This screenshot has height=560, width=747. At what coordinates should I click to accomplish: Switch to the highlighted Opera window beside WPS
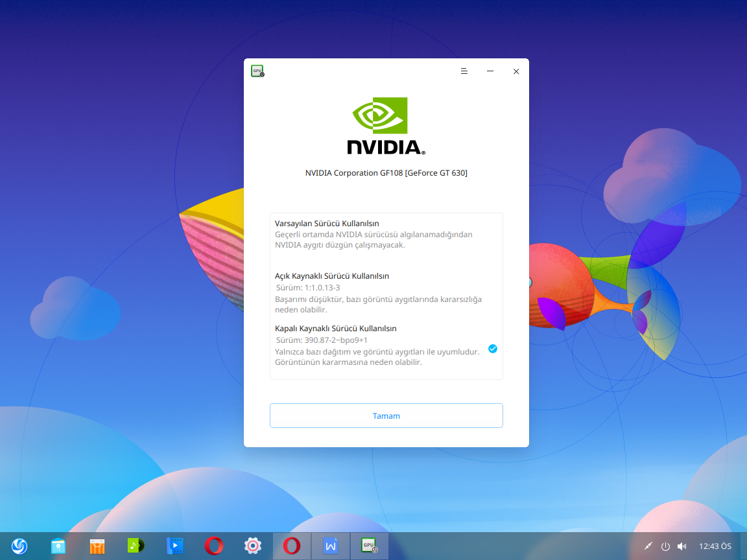tap(292, 546)
